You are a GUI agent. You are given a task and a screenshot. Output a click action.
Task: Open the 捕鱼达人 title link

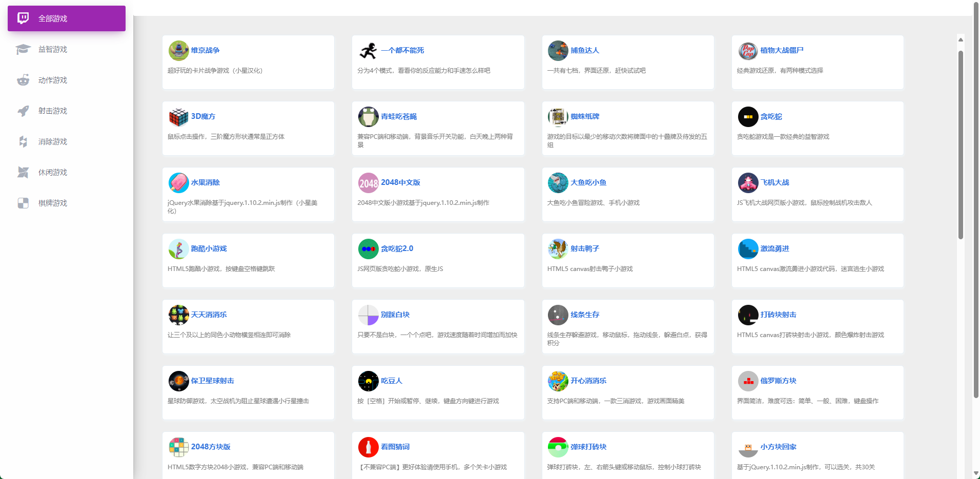[x=585, y=50]
